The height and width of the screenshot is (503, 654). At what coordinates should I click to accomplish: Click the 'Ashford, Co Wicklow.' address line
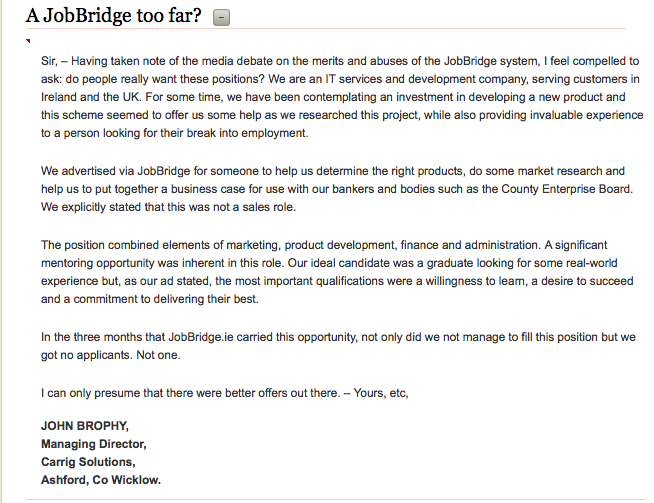tap(100, 479)
